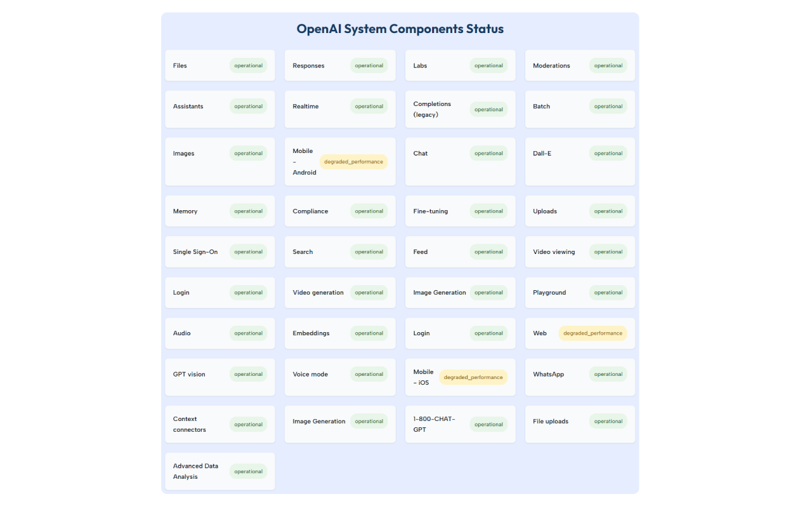Click the degraded_performance badge on Mobile – iOS
The width and height of the screenshot is (812, 508).
pyautogui.click(x=473, y=377)
